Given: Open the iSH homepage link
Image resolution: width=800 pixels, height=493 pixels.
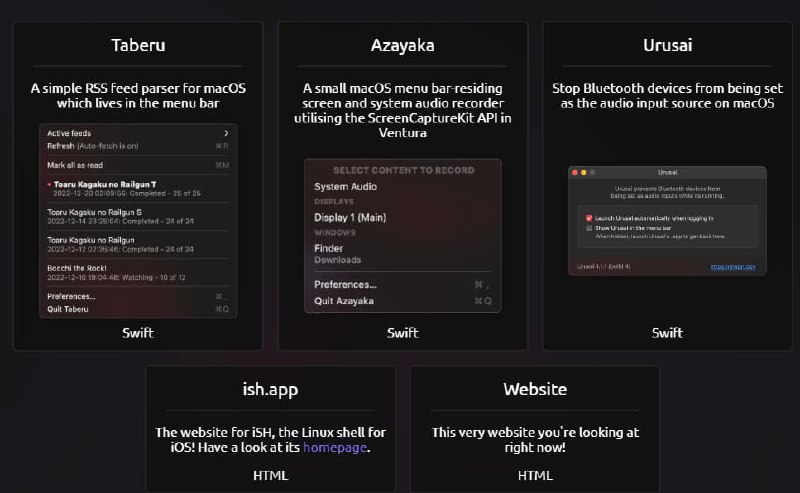Looking at the screenshot, I should tap(336, 448).
